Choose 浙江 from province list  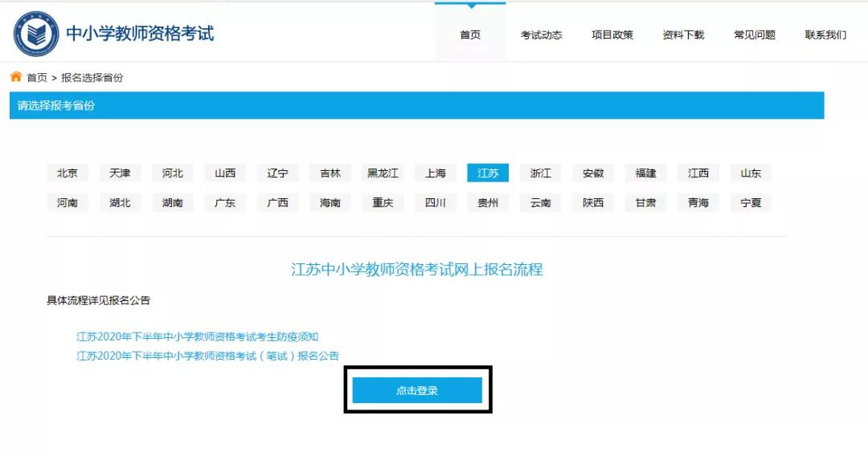(x=541, y=173)
